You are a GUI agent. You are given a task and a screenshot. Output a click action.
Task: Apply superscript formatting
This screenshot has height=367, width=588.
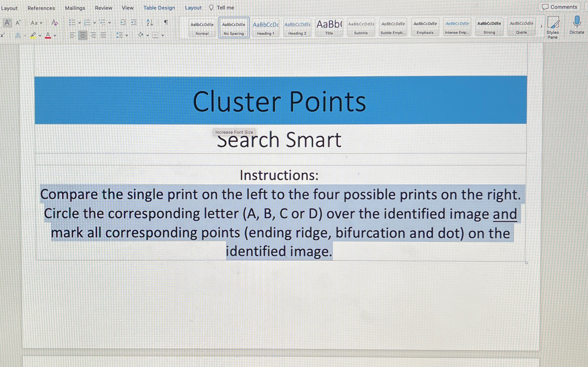[x=2, y=36]
